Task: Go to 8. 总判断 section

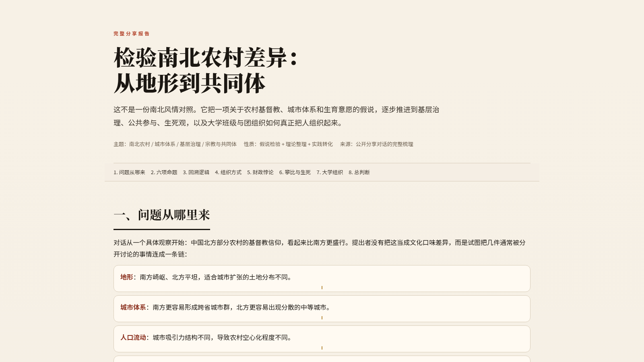Action: (x=359, y=172)
